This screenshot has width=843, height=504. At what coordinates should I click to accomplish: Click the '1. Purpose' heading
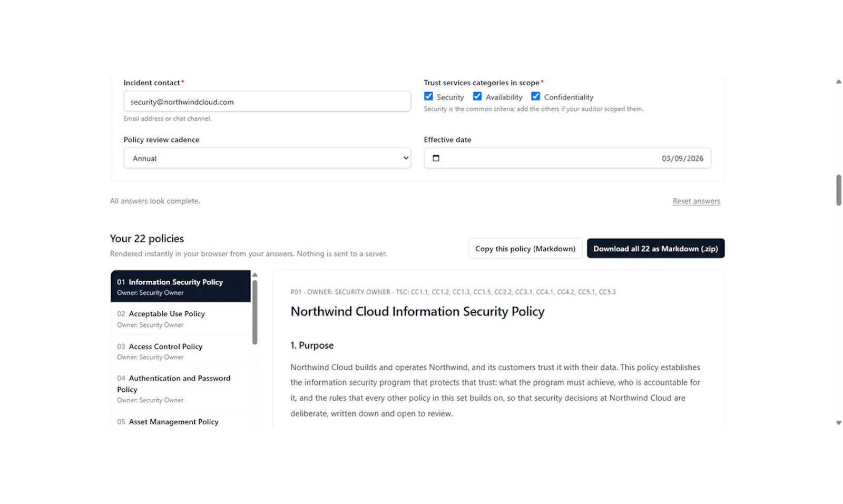pyautogui.click(x=312, y=345)
